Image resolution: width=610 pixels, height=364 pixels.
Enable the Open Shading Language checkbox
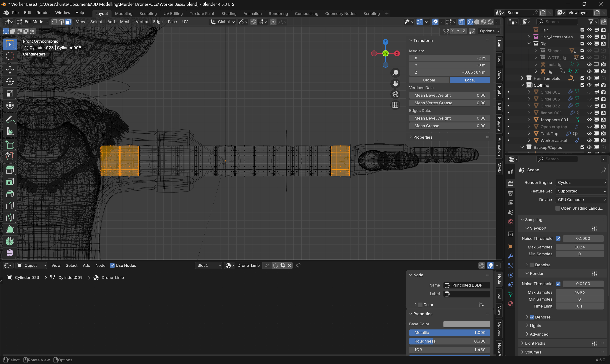[x=558, y=208]
